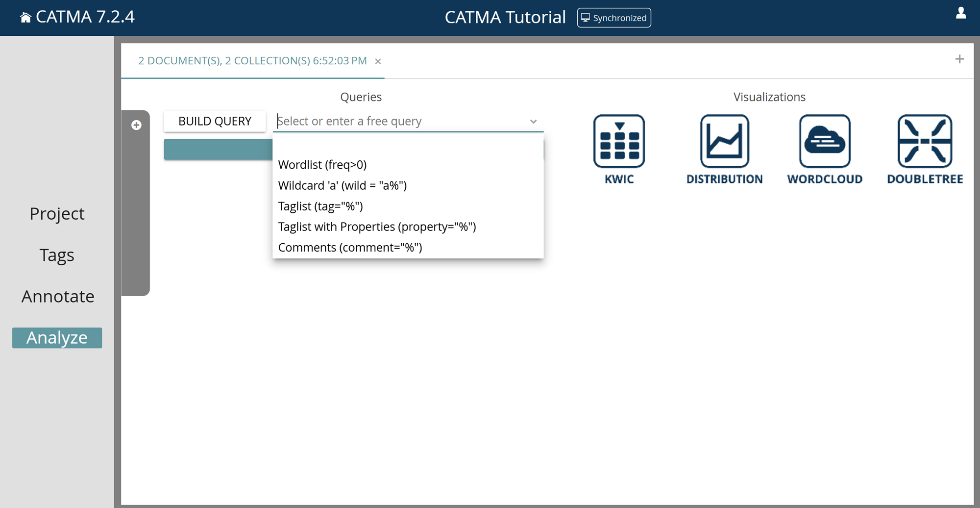Open the Distribution visualization
980x508 pixels.
pyautogui.click(x=725, y=142)
